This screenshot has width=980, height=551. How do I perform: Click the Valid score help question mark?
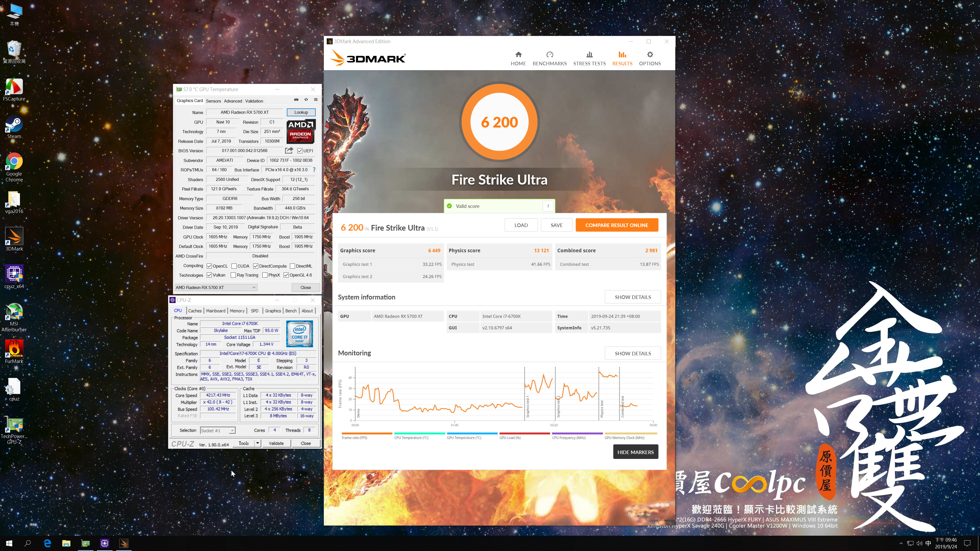tap(548, 206)
